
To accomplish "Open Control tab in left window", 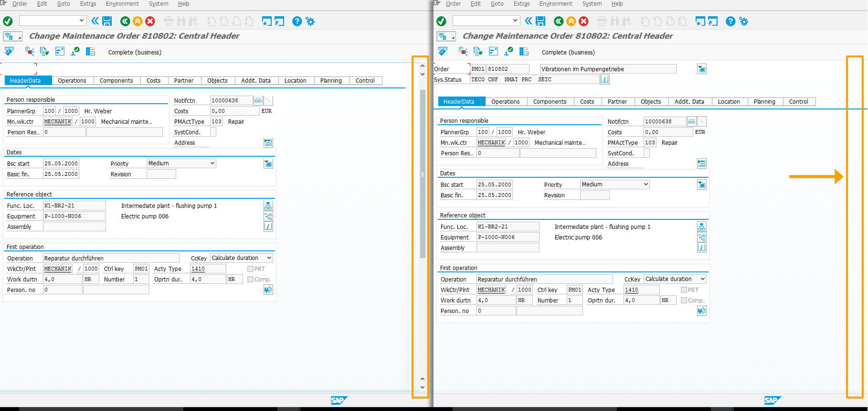I will [365, 81].
